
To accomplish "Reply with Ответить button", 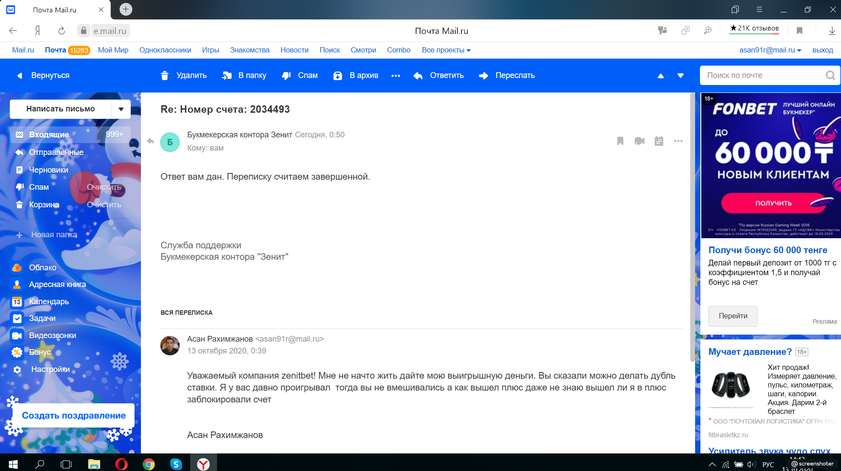I will 438,76.
